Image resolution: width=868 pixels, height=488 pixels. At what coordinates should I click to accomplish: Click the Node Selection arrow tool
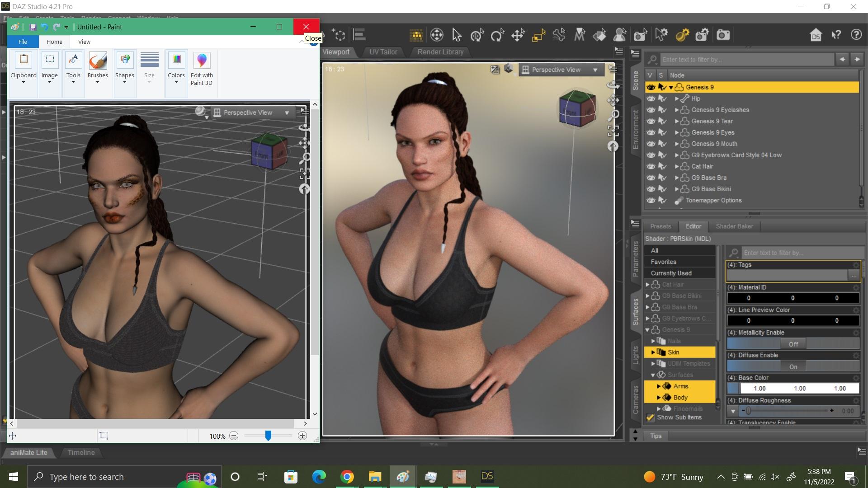(457, 35)
